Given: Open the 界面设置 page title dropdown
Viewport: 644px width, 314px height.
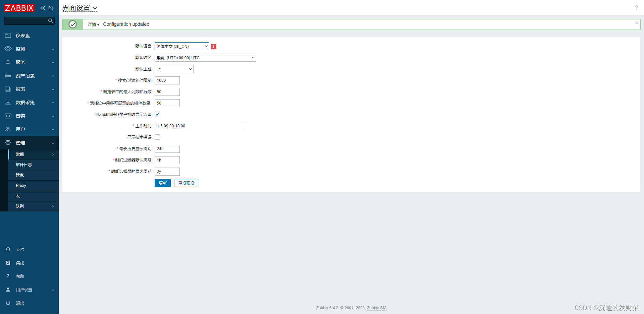Looking at the screenshot, I should pyautogui.click(x=80, y=8).
